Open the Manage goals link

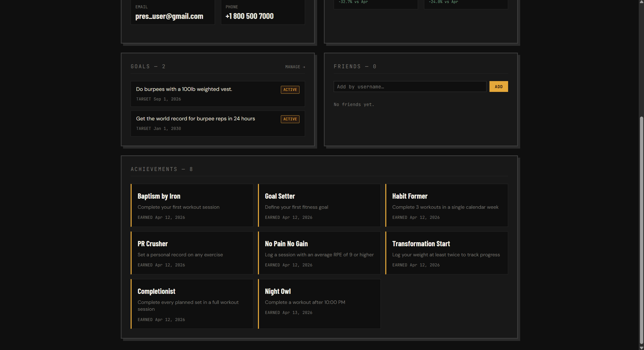(x=295, y=67)
